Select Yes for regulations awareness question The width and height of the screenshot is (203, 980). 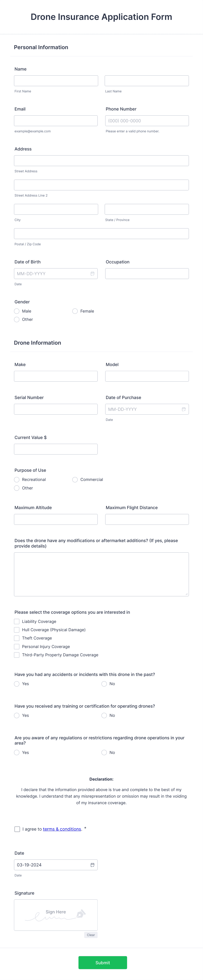[x=17, y=752]
